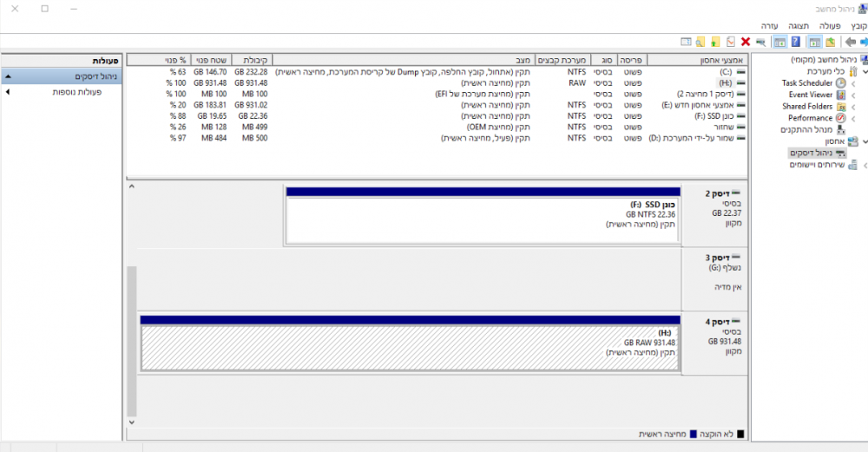Click the folder with green arrow toolbar icon
The image size is (868, 452).
click(715, 42)
